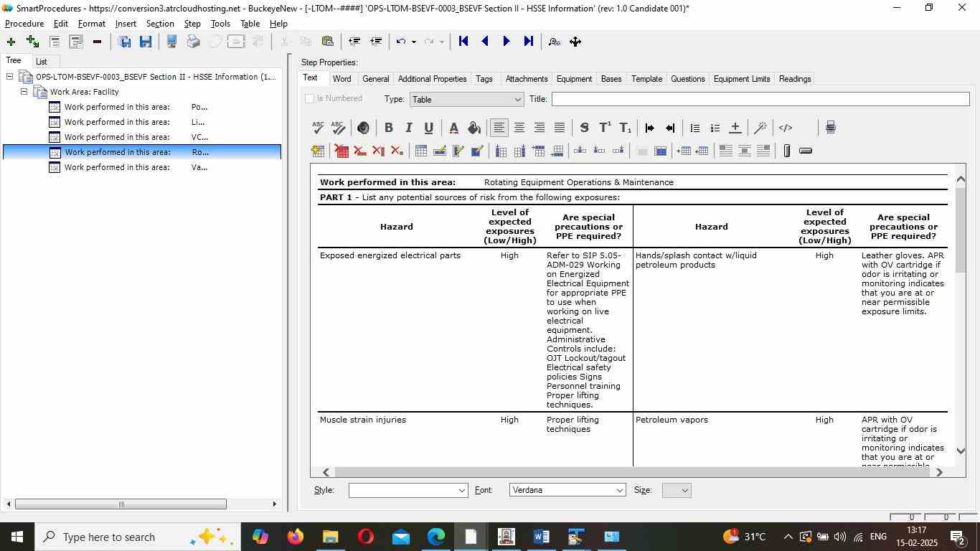Toggle subscript formatting
The image size is (980, 551).
625,128
